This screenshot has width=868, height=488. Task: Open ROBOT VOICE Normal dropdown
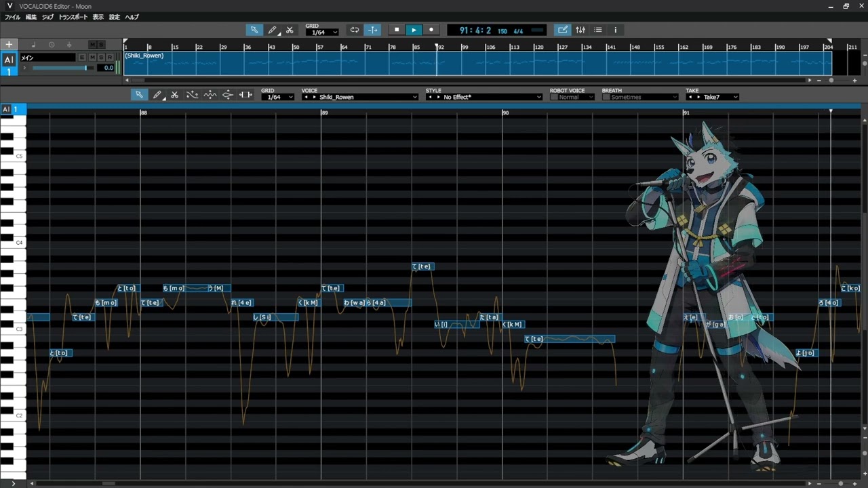576,97
